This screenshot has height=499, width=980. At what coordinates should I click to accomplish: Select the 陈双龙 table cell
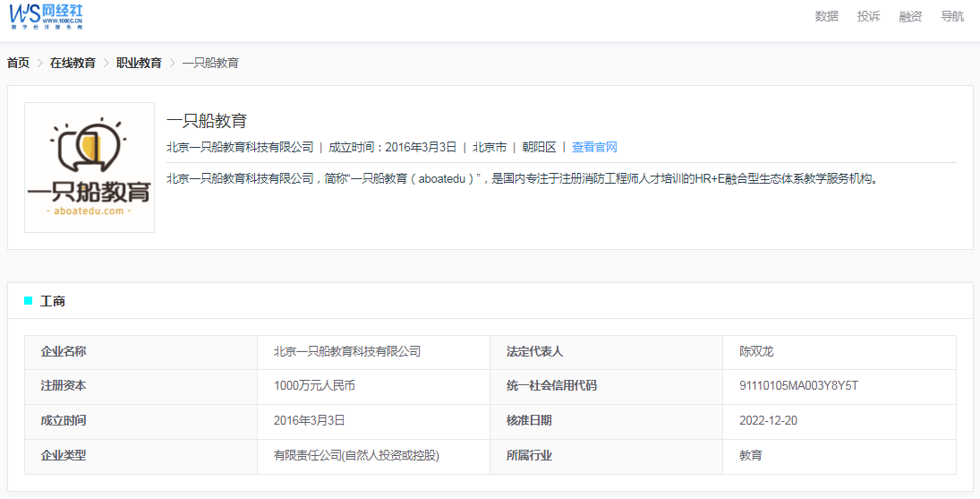coord(839,352)
